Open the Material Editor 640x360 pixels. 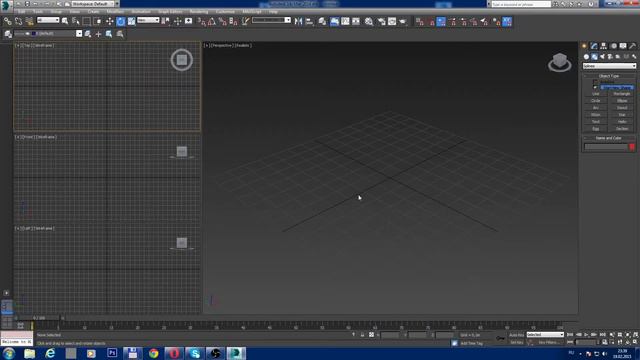point(369,21)
